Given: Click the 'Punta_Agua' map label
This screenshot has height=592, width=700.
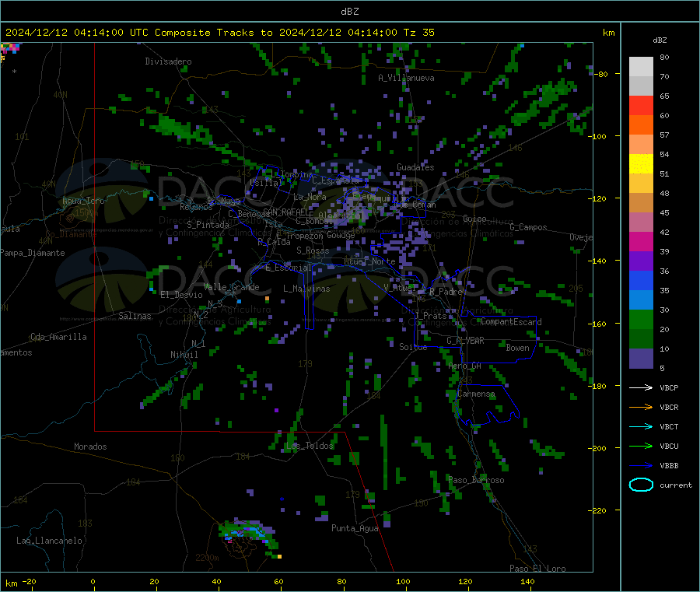Looking at the screenshot, I should coord(355,528).
